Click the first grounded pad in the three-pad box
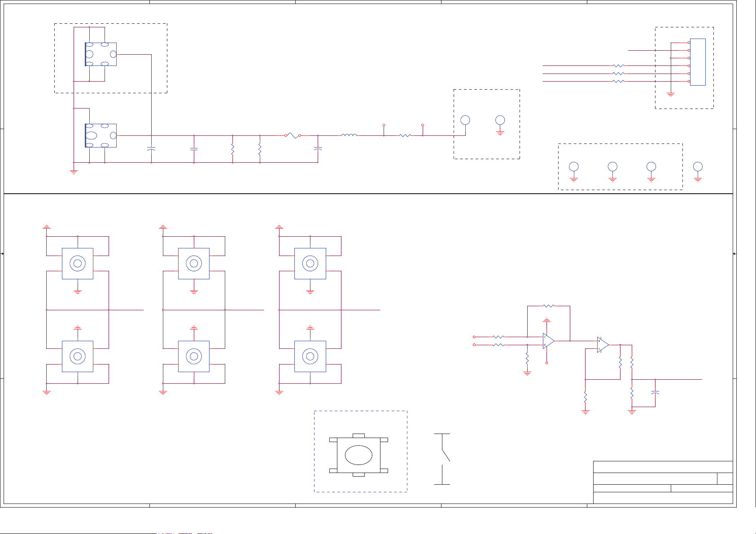This screenshot has width=756, height=534. tap(574, 167)
